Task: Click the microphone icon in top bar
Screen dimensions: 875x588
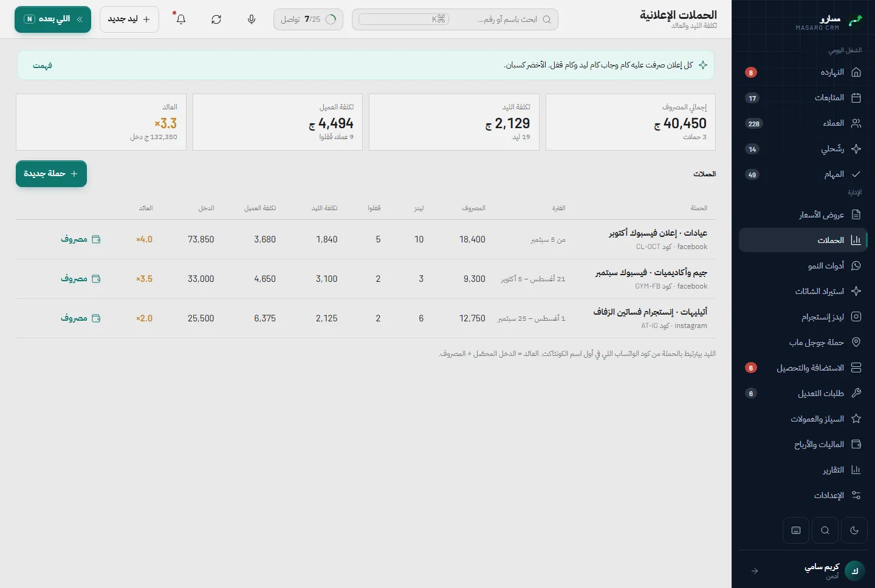Action: 252,19
